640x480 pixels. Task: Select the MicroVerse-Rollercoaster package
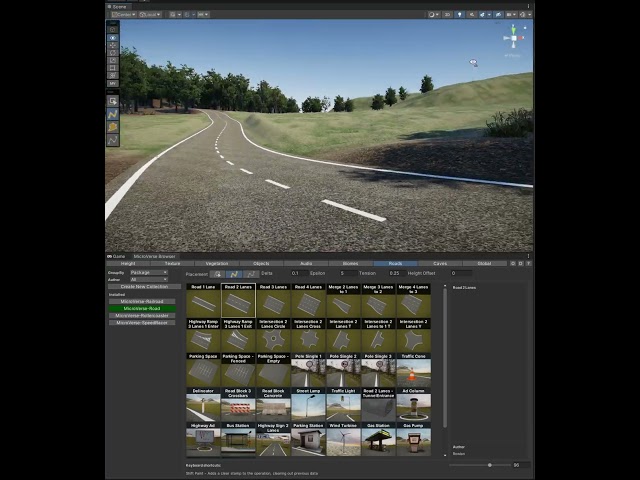click(x=142, y=316)
